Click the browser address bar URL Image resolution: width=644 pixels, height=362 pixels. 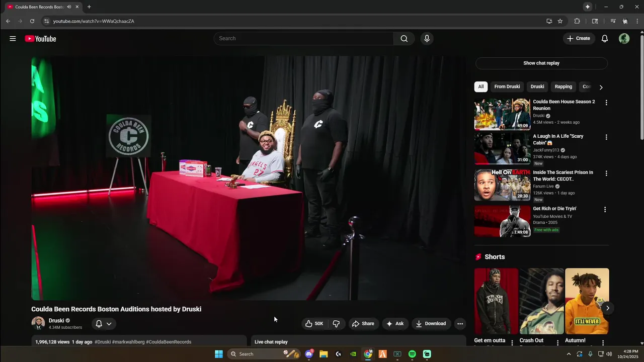point(94,21)
